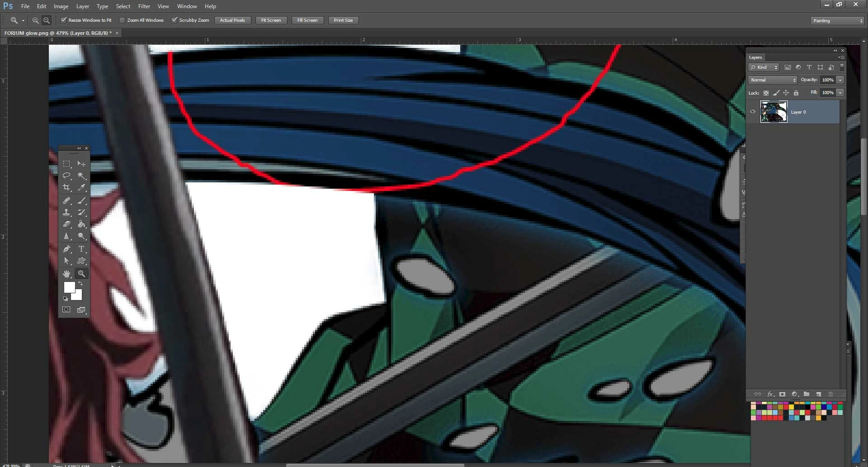Collapse the Layers panel to icons
Screen dimensions: 868x467
[835, 50]
